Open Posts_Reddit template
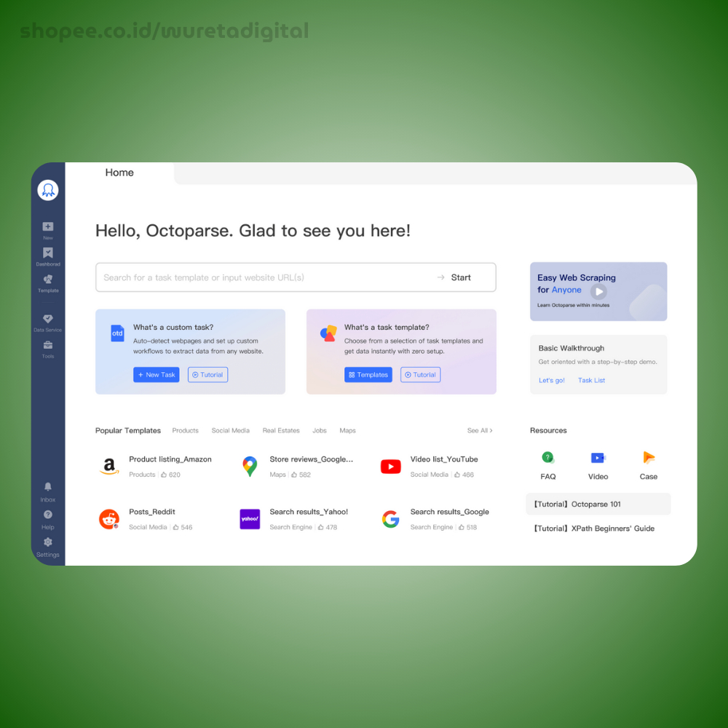The width and height of the screenshot is (728, 728). [x=152, y=512]
